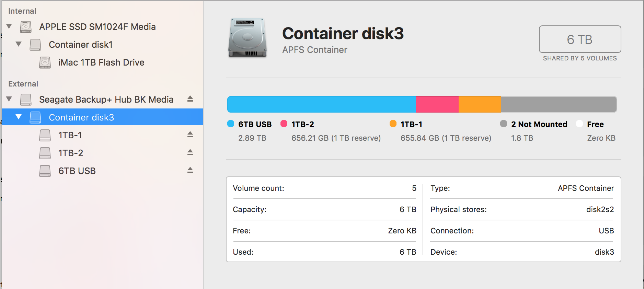Click the APPLE SSD SM1024F disk icon
This screenshot has width=644, height=289.
click(26, 27)
